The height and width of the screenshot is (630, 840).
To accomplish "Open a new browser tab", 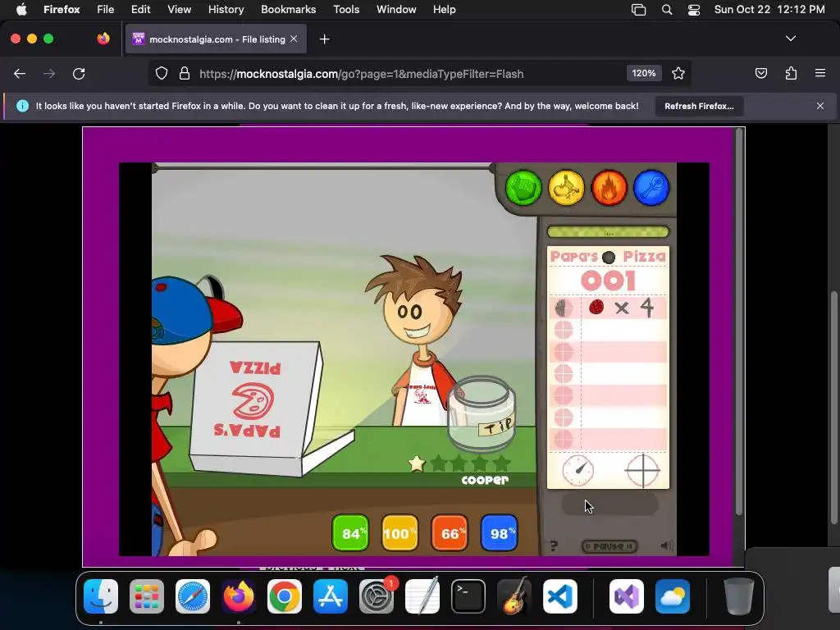I will [x=324, y=39].
